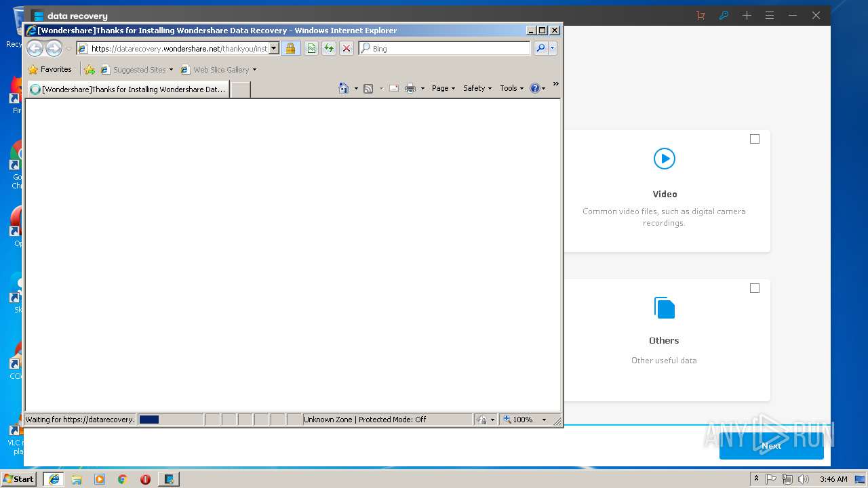Viewport: 868px width, 488px height.
Task: Click the Video play circle icon
Action: [x=665, y=159]
